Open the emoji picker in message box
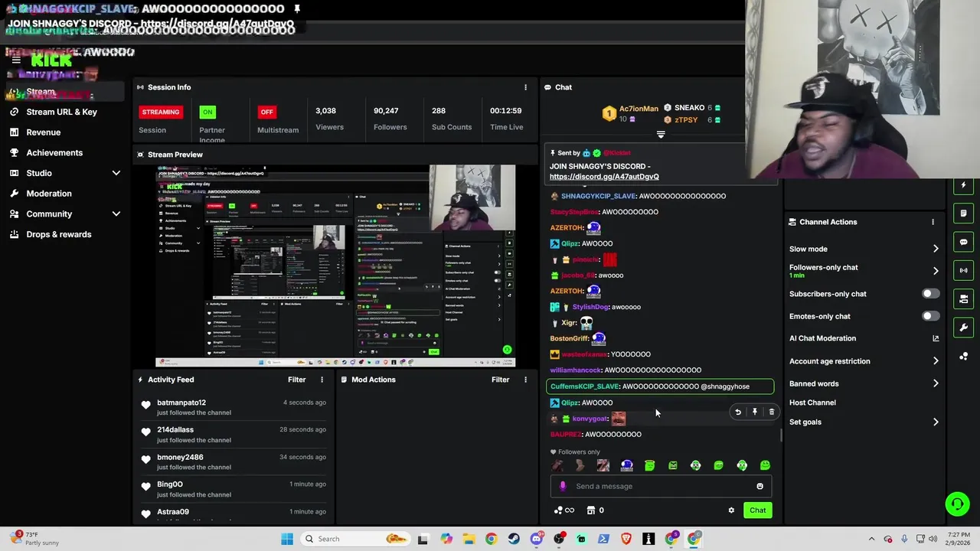 [x=759, y=486]
